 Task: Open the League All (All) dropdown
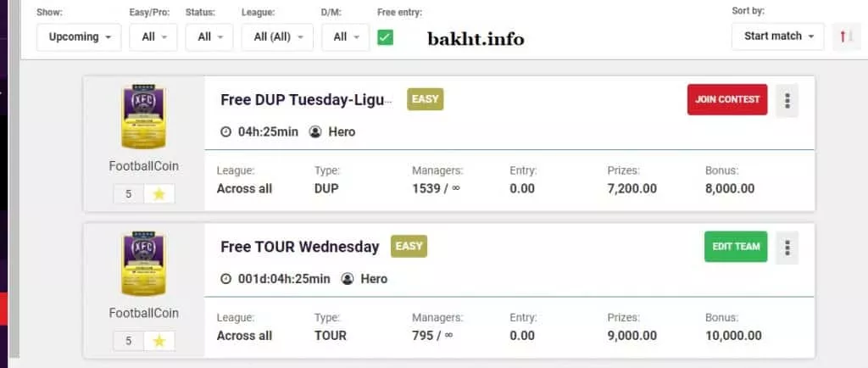pos(277,37)
